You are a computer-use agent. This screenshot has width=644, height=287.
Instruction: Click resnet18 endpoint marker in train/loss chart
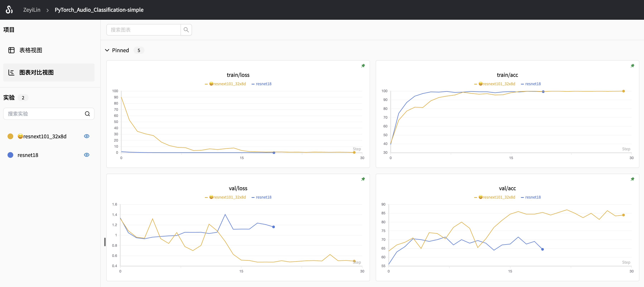pyautogui.click(x=274, y=153)
